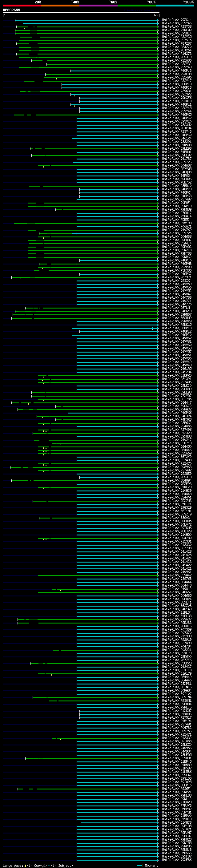Image resolution: width=197 pixels, height=868 pixels.
Task: Open UniRef100_A4QPK5 record
Action: point(176,115)
